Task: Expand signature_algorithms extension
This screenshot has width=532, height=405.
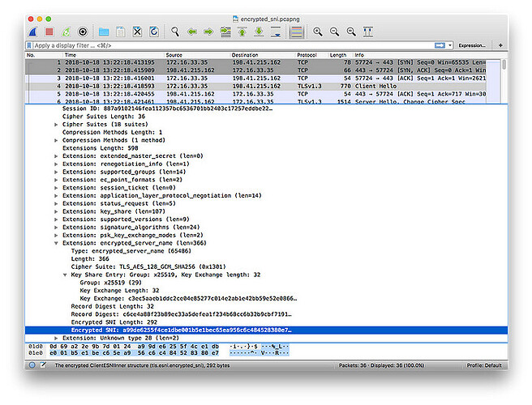Action: pos(56,228)
